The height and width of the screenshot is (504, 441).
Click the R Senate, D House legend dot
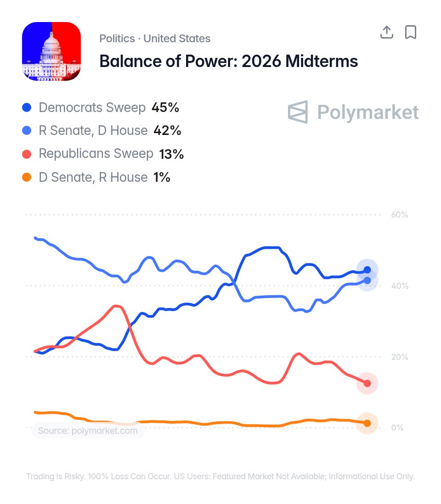tap(27, 130)
